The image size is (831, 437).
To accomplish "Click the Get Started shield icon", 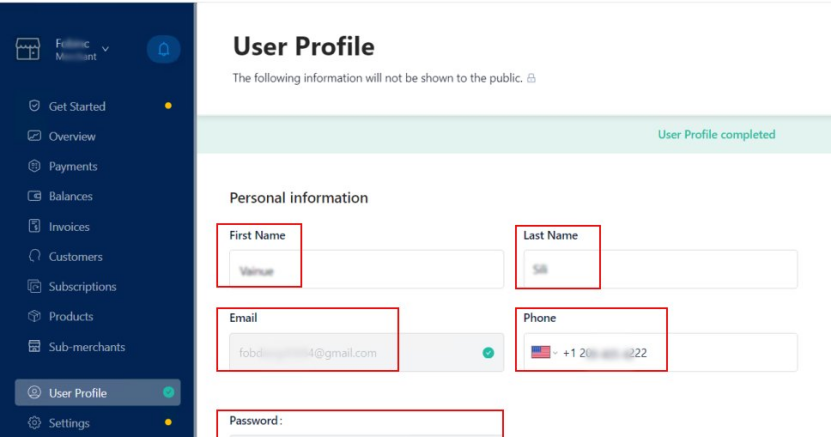I will pyautogui.click(x=34, y=106).
